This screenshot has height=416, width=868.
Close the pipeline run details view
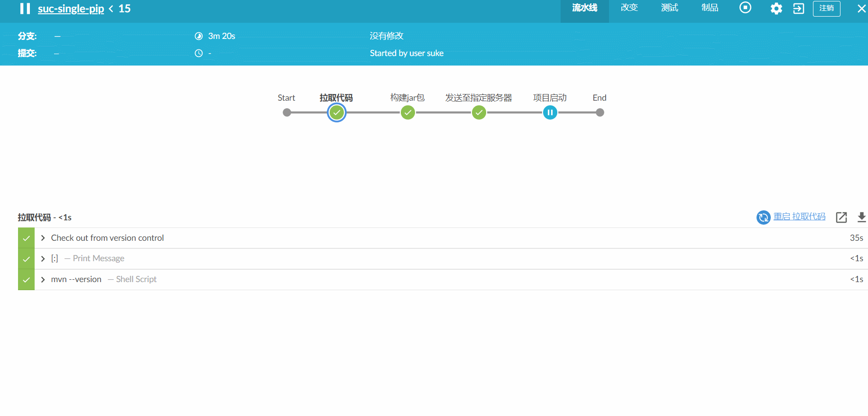(x=861, y=9)
